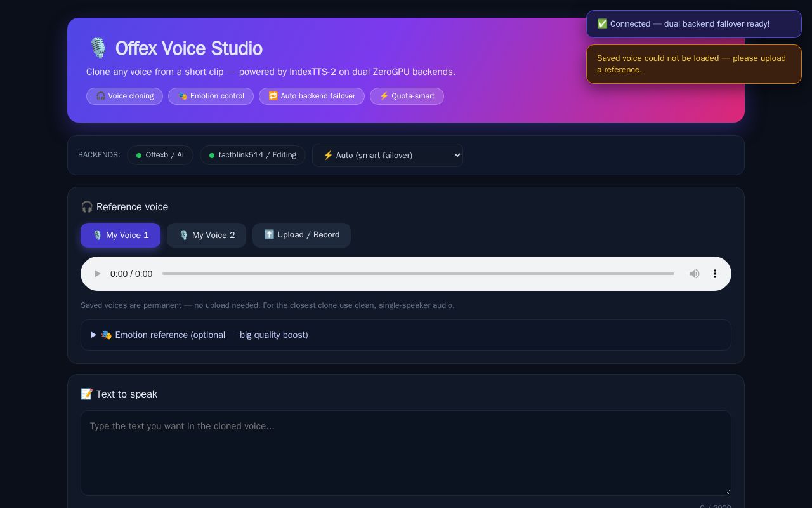Click the Clone any voice tagline text
812x508 pixels.
pyautogui.click(x=271, y=72)
